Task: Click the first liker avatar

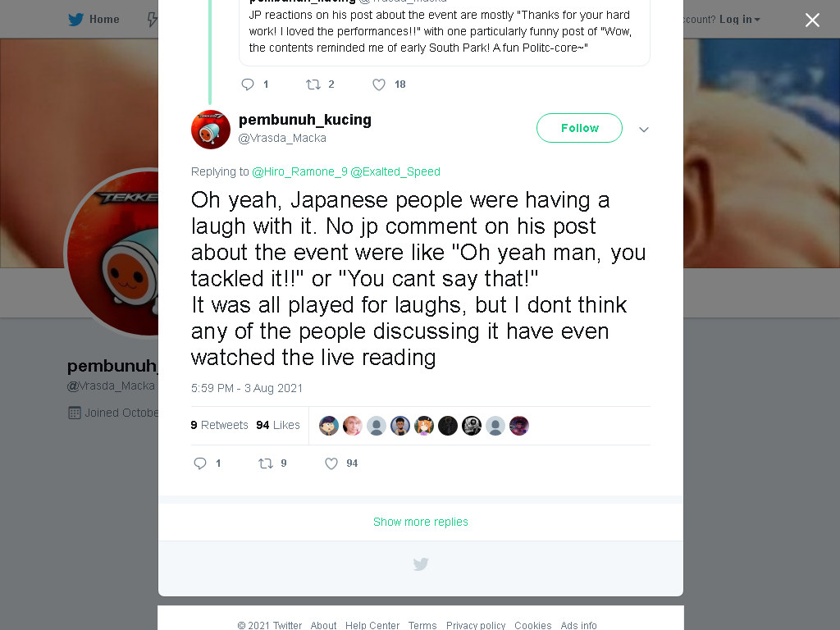Action: (x=329, y=426)
